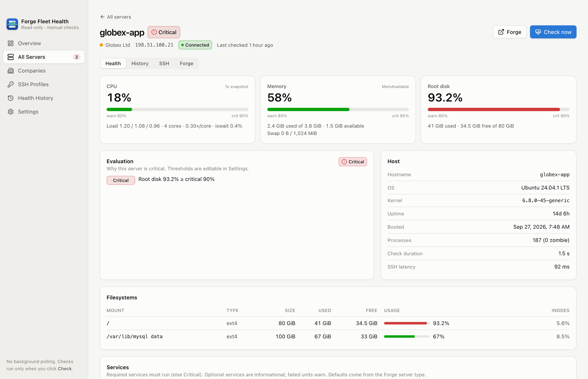Click the usage bar for /var/lib/mysql row
This screenshot has height=379, width=588.
point(407,337)
